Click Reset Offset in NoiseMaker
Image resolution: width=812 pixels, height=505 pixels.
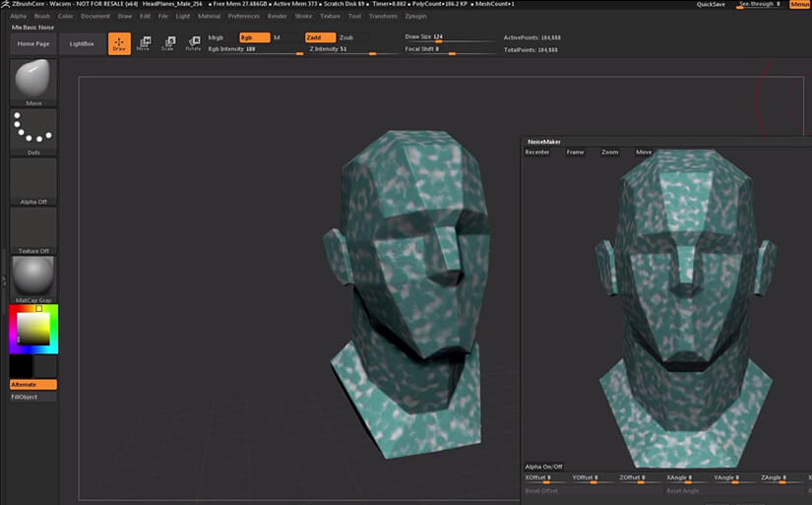tap(541, 490)
